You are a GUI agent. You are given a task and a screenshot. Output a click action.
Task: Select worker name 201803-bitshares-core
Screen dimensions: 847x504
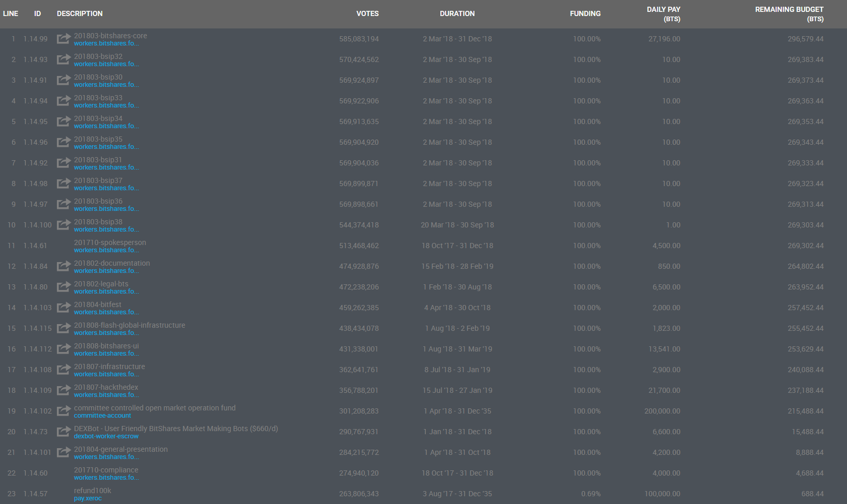point(110,36)
